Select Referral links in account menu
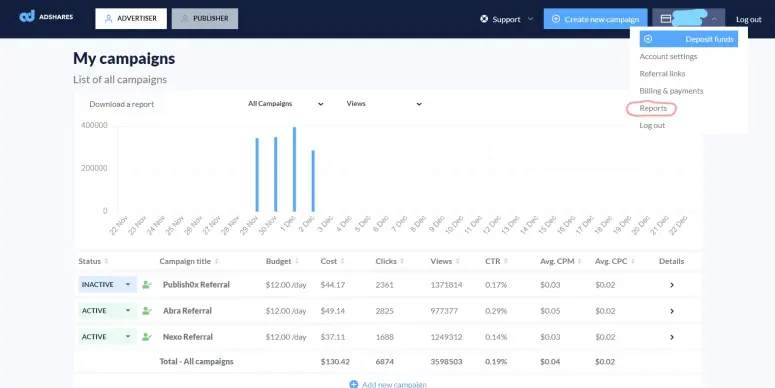775x388 pixels. [x=662, y=74]
